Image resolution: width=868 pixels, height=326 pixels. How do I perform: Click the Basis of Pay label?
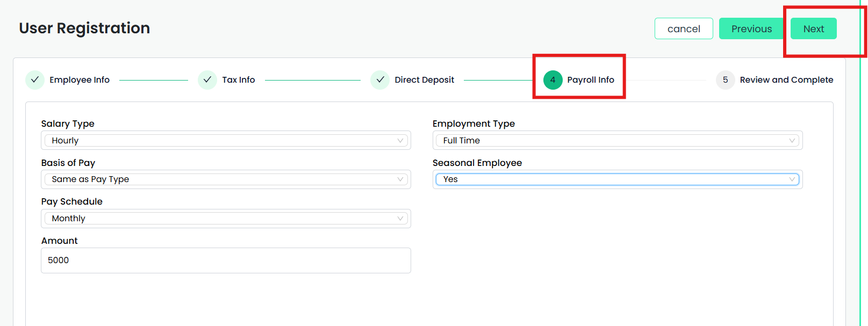pyautogui.click(x=68, y=163)
